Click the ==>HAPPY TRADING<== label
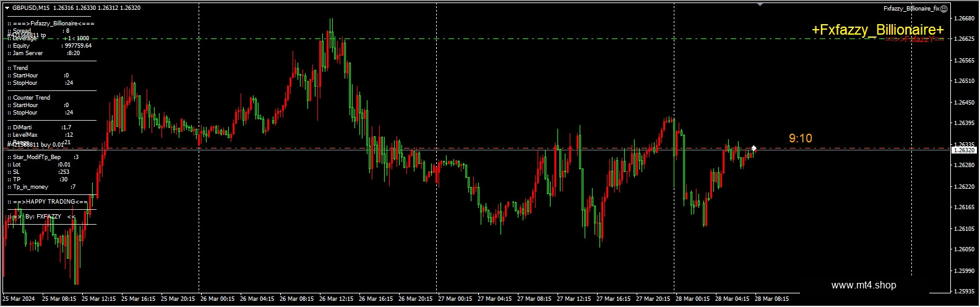980x307 pixels. 48,202
